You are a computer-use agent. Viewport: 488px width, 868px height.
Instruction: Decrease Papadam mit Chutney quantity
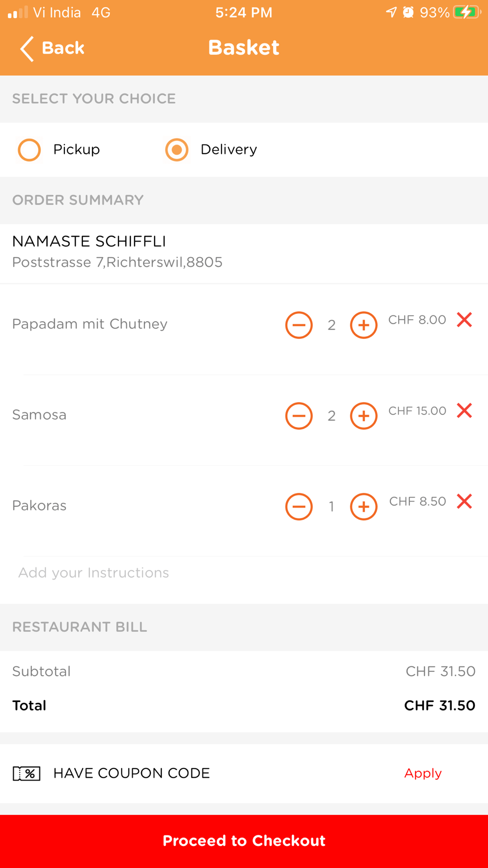tap(299, 325)
